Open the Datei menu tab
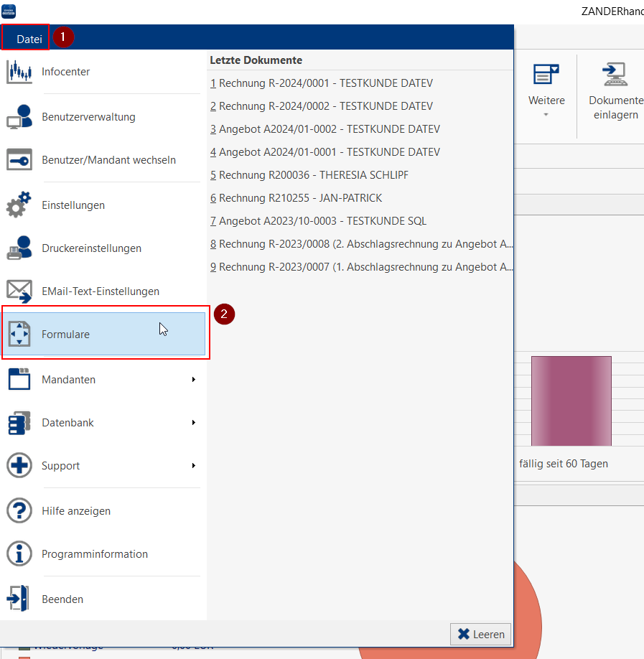Image resolution: width=644 pixels, height=659 pixels. (29, 39)
